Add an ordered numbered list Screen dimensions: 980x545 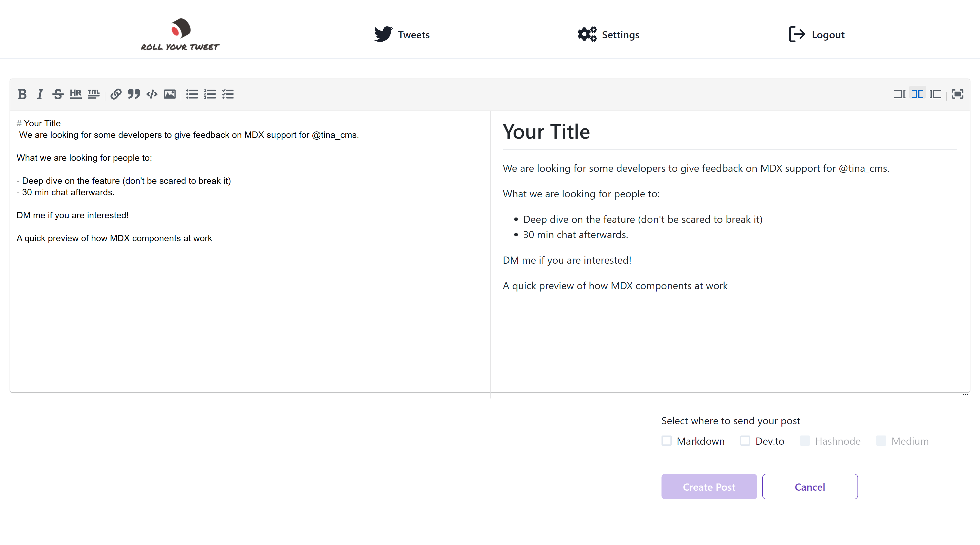click(x=210, y=94)
